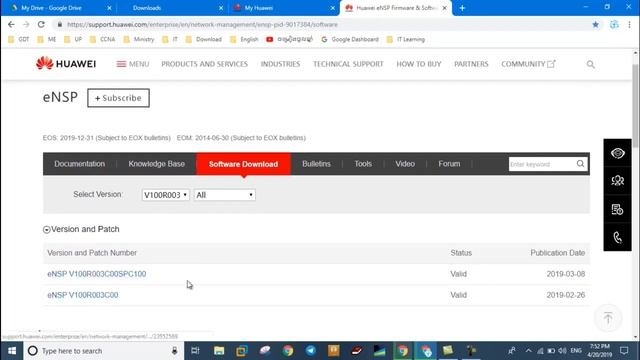Click the Subscribe button
This screenshot has height=360, width=640.
coord(118,98)
